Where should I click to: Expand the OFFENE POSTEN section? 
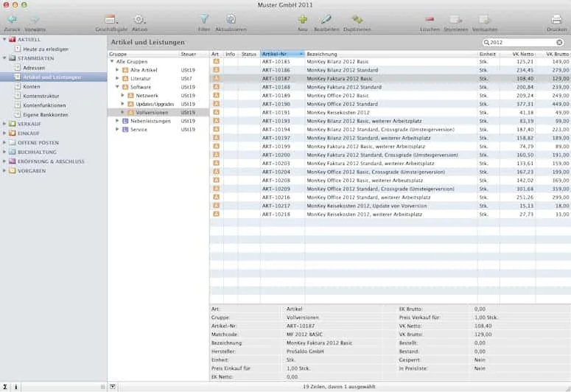pos(4,143)
